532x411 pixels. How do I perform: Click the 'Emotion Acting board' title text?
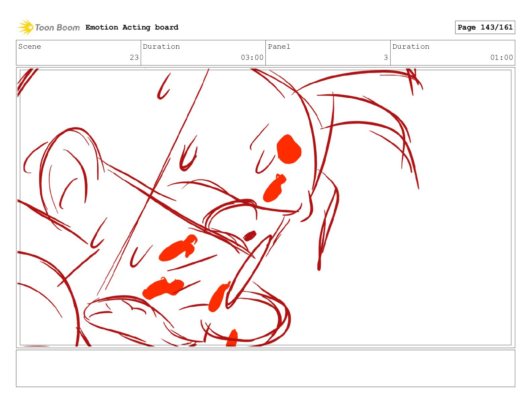(x=132, y=27)
